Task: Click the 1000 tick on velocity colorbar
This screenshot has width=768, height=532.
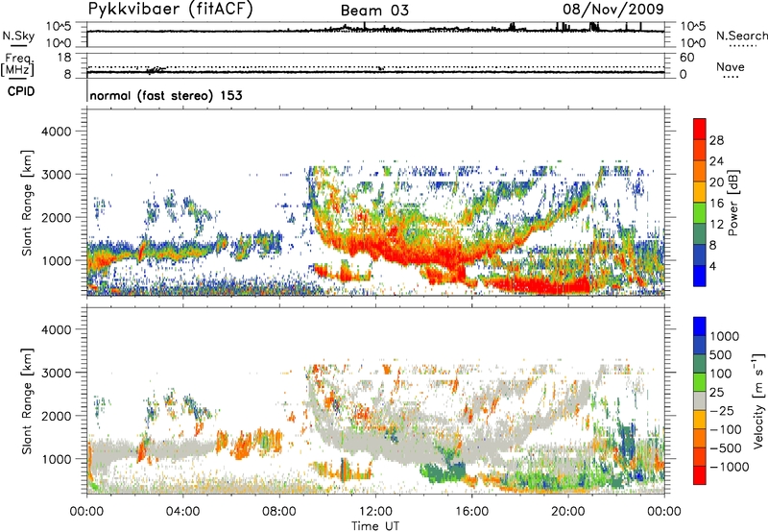Action: [725, 336]
